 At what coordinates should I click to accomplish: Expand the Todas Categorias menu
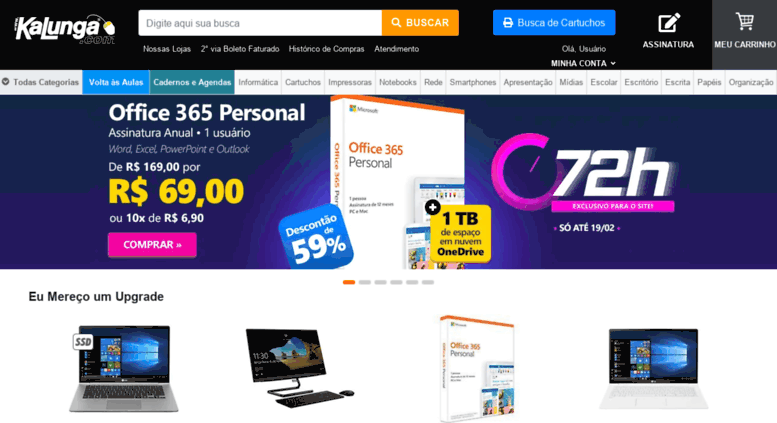pyautogui.click(x=41, y=82)
